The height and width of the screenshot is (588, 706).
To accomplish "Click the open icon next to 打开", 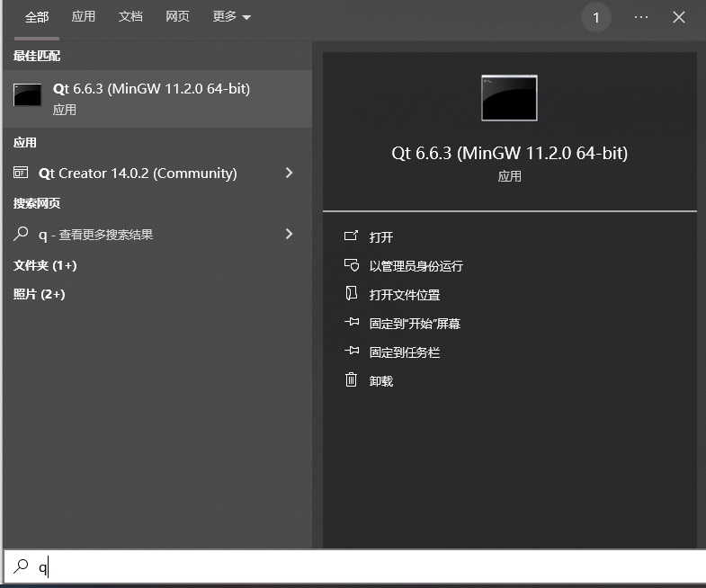I will coord(351,236).
